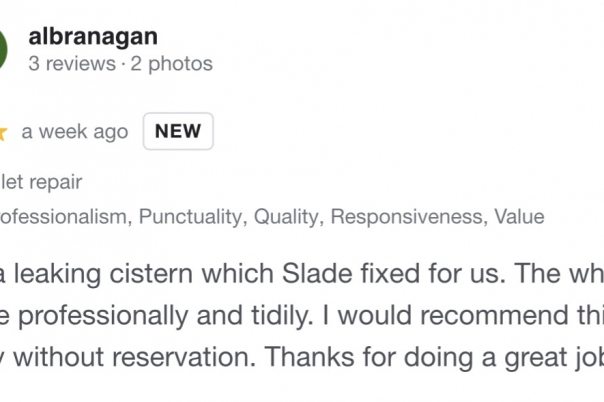Click the 'a week ago' timestamp

(75, 132)
